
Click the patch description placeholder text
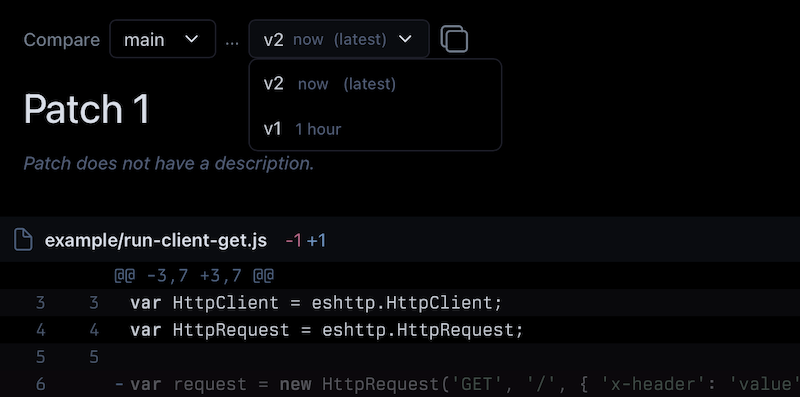click(x=169, y=163)
